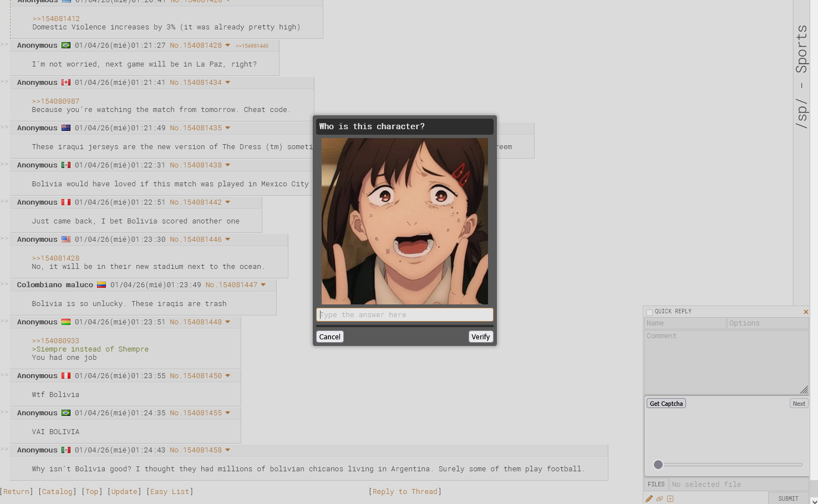Click the Brazil flag on post No.154081428
This screenshot has width=818, height=504.
coord(66,45)
